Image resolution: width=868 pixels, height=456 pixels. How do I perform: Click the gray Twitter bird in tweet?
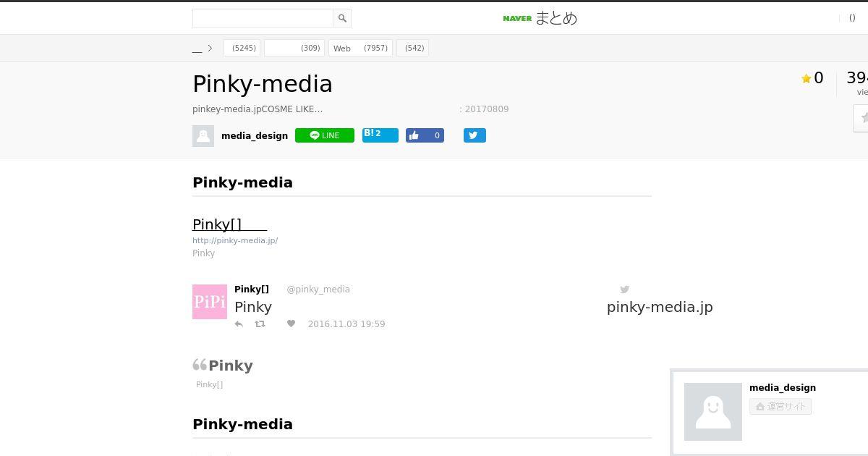coord(624,290)
